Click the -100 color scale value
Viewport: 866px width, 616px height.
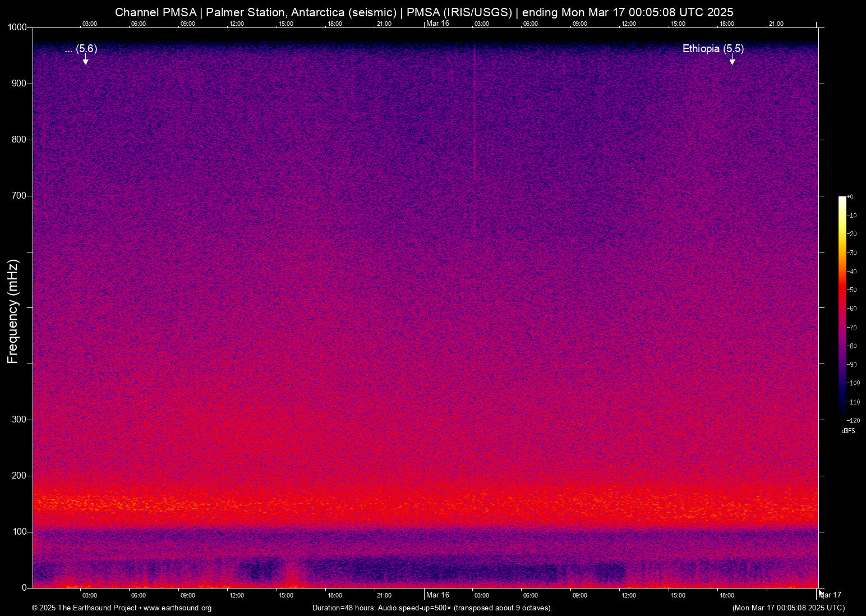point(854,383)
